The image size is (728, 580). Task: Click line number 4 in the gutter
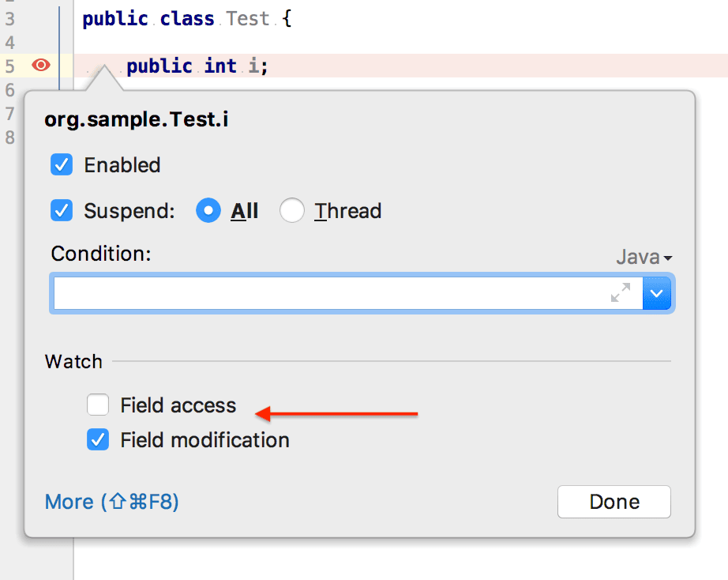(x=9, y=43)
